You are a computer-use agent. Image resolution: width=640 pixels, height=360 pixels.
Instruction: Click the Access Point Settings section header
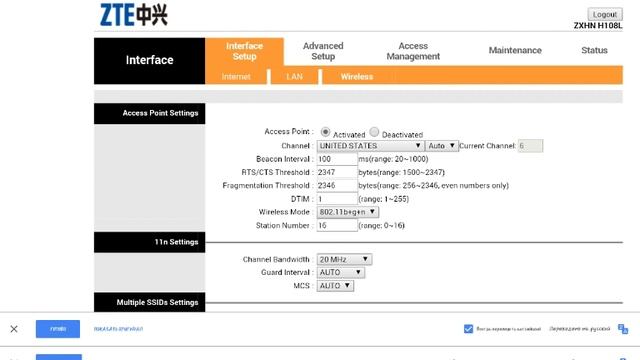point(150,113)
